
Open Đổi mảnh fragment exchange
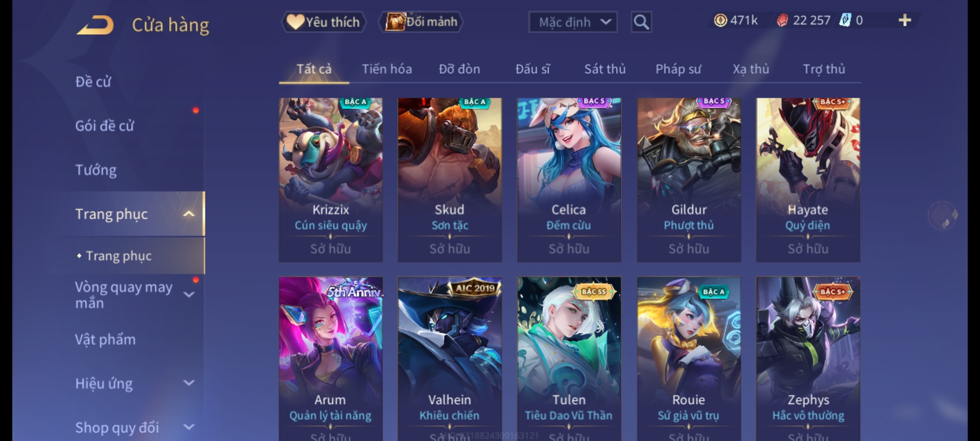pyautogui.click(x=421, y=22)
